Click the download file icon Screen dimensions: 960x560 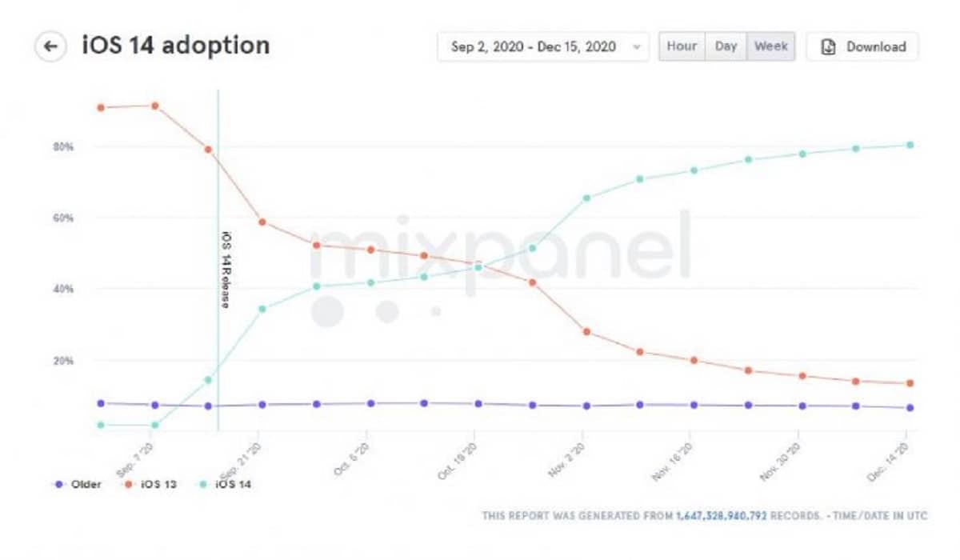pos(828,46)
